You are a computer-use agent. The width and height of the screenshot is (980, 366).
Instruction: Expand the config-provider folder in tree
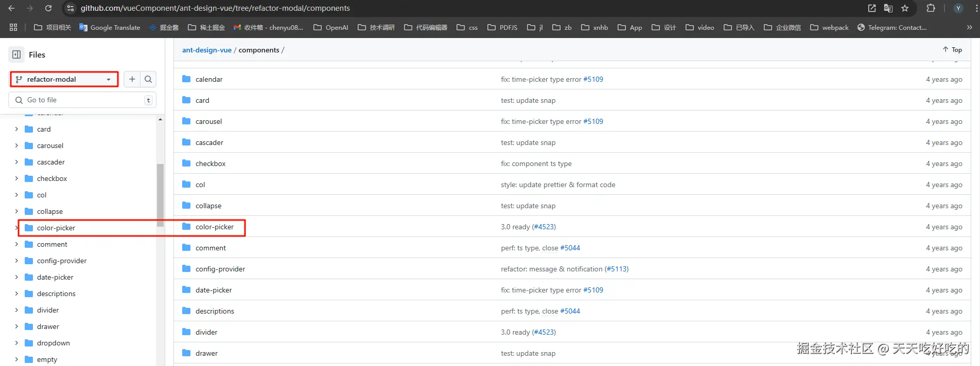coord(16,261)
